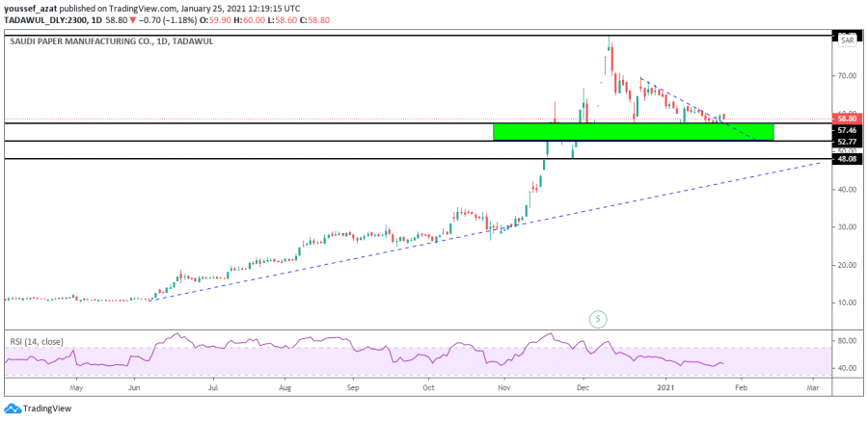Image resolution: width=868 pixels, height=421 pixels.
Task: Click the Aug label on time axis
Action: click(285, 386)
